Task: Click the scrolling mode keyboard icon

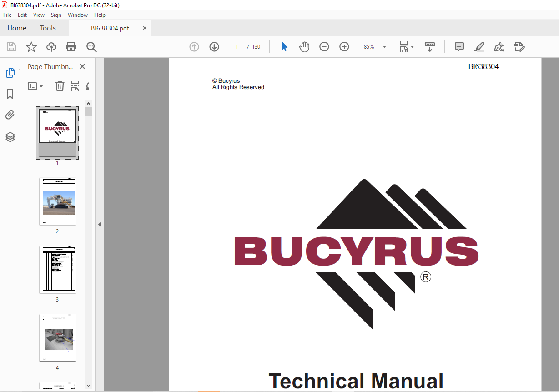Action: point(430,47)
